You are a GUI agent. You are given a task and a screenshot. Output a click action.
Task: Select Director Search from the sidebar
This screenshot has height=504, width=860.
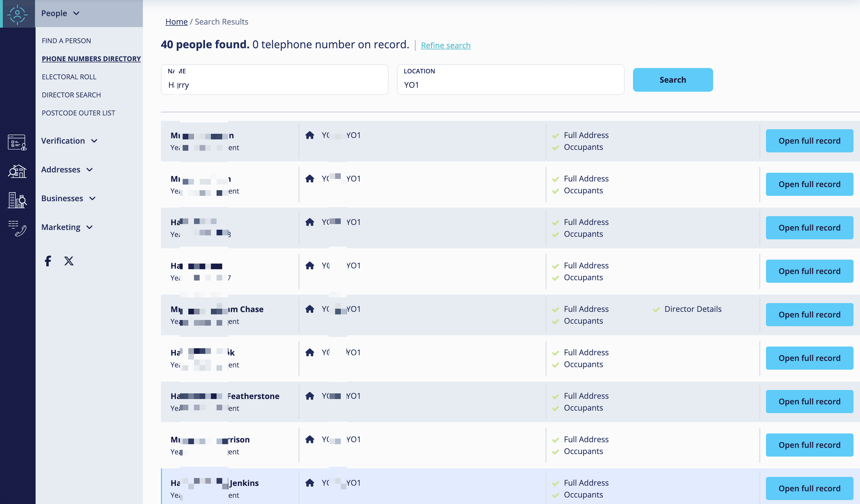pos(71,95)
